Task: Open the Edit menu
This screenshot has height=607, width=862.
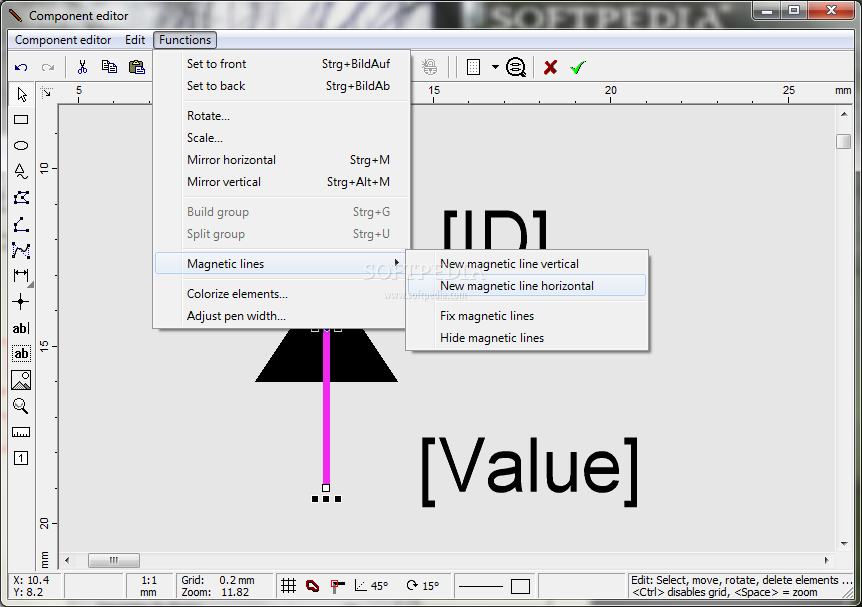Action: pos(135,40)
